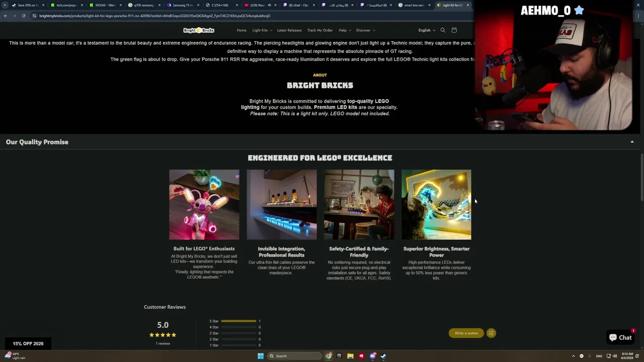Image resolution: width=644 pixels, height=362 pixels.
Task: Click the site info icon in address bar
Action: [x=34, y=16]
